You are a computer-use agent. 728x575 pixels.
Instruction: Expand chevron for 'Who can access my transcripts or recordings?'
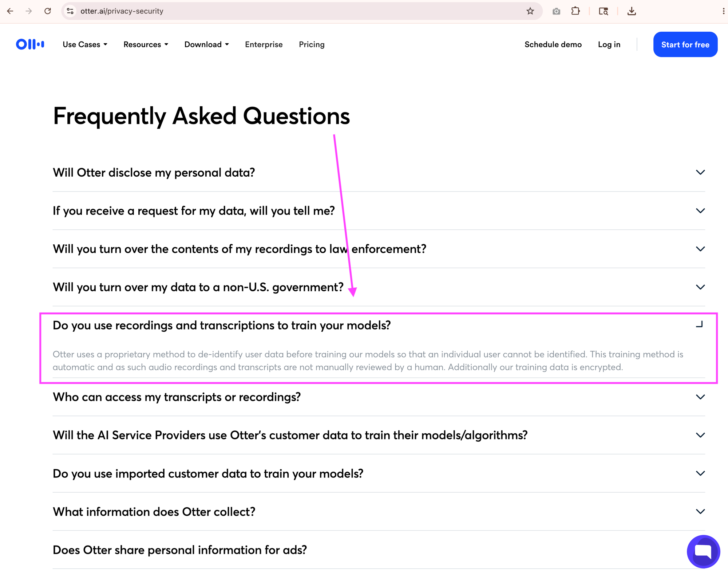700,397
